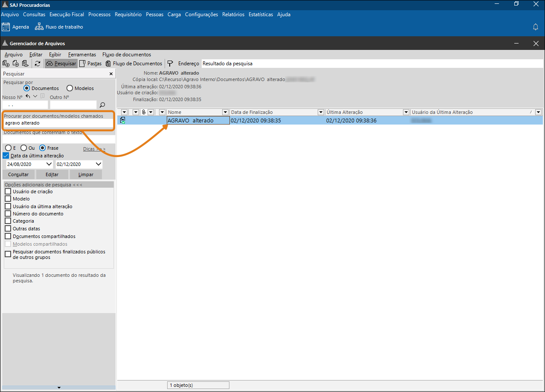The width and height of the screenshot is (545, 392).
Task: Click the refresh arrows toolbar icon
Action: 38,64
